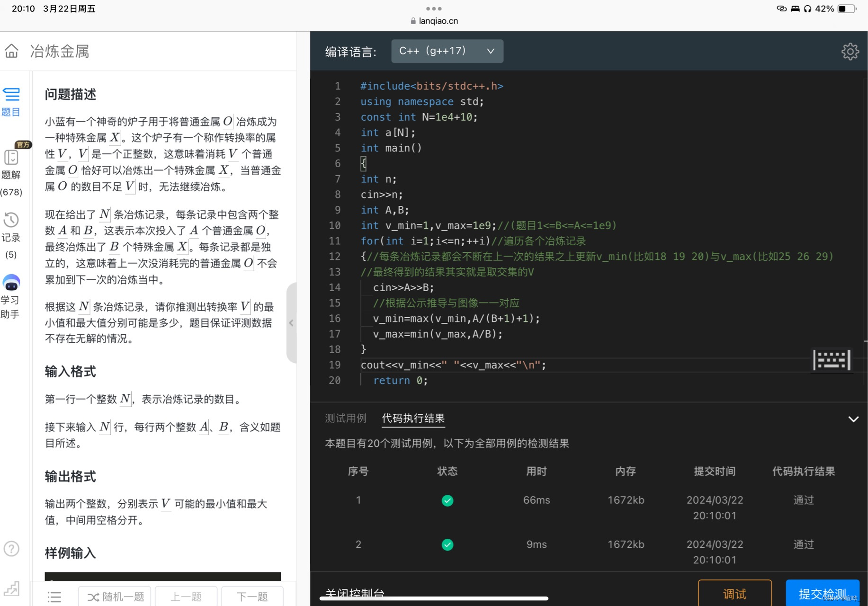Click the 冶炼金属 problem title

click(60, 51)
